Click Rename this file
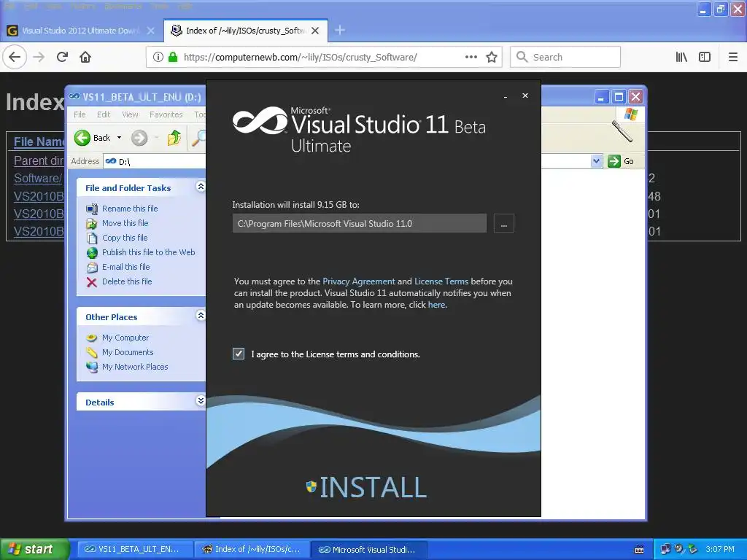Viewport: 747px width, 560px height. [x=130, y=209]
